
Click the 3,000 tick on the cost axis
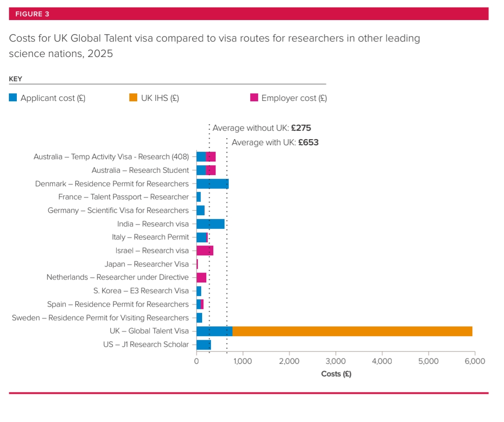tap(335, 361)
